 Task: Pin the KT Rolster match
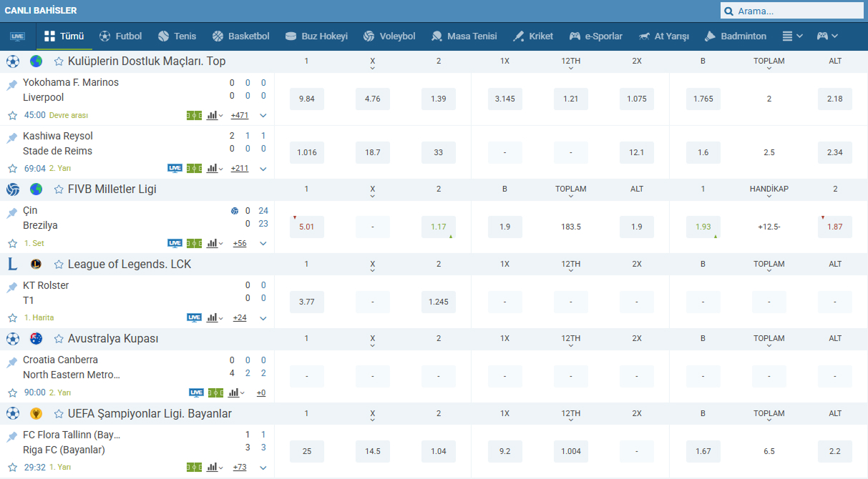[12, 287]
